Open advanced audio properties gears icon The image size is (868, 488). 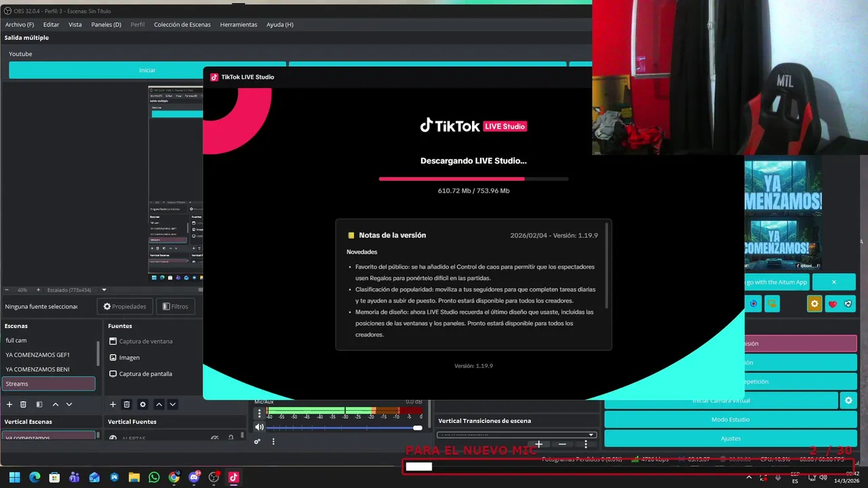(258, 441)
